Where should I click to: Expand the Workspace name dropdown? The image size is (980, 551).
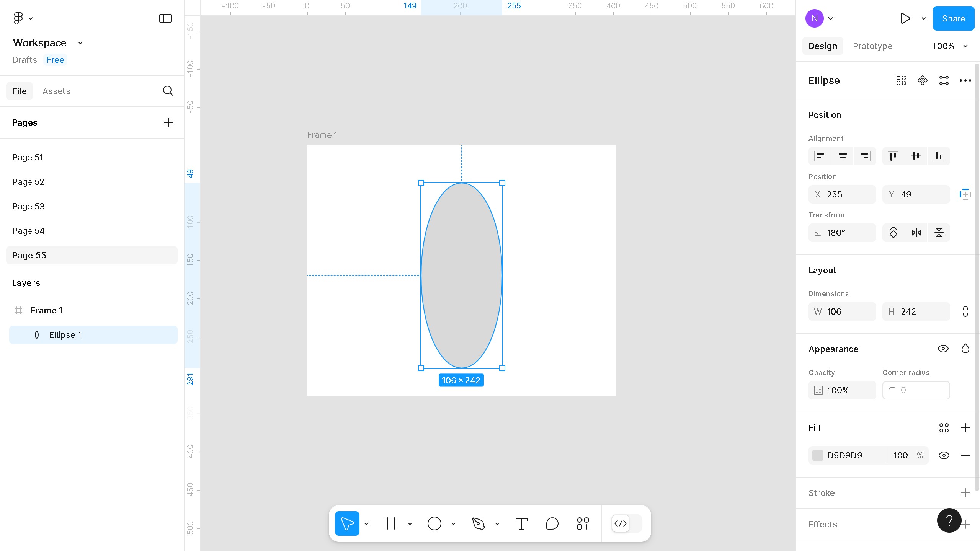(x=80, y=43)
